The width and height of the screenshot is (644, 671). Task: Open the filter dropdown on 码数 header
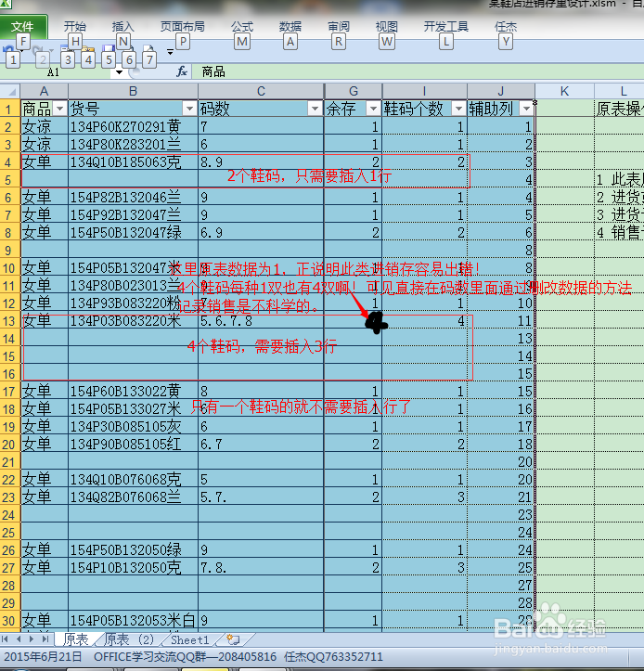[315, 110]
